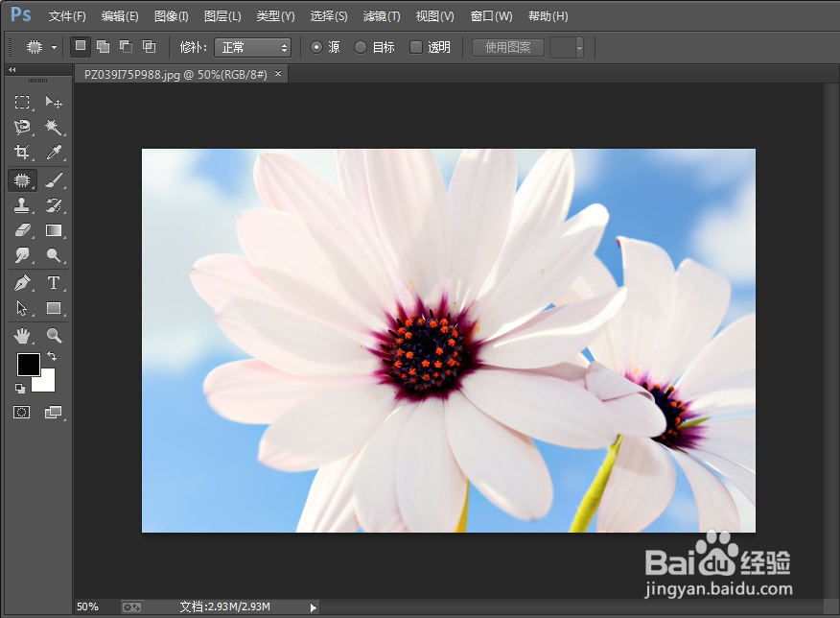This screenshot has height=618, width=840.
Task: Change the screen mode
Action: tap(53, 413)
